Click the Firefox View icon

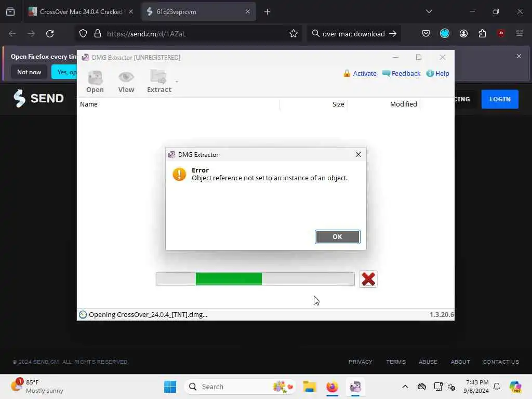pos(10,12)
